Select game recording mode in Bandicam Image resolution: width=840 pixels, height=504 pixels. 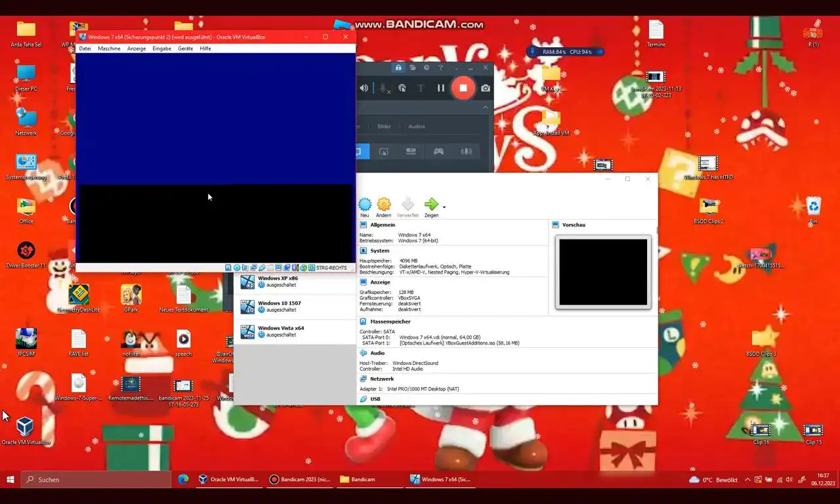438,152
